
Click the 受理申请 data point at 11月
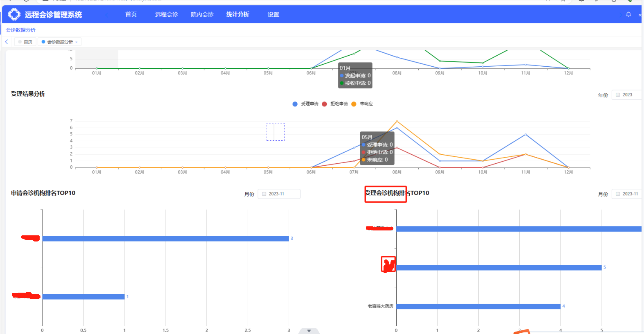click(525, 134)
